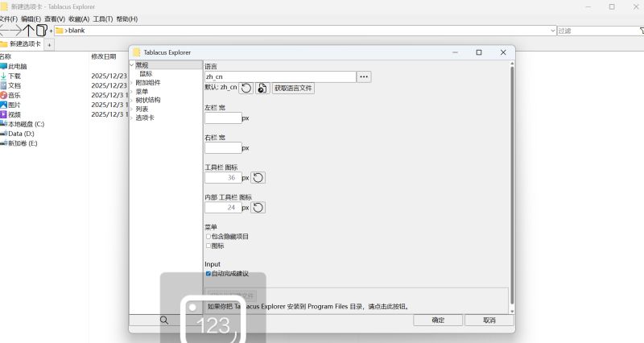Expand the 菜单 tree node

click(132, 92)
